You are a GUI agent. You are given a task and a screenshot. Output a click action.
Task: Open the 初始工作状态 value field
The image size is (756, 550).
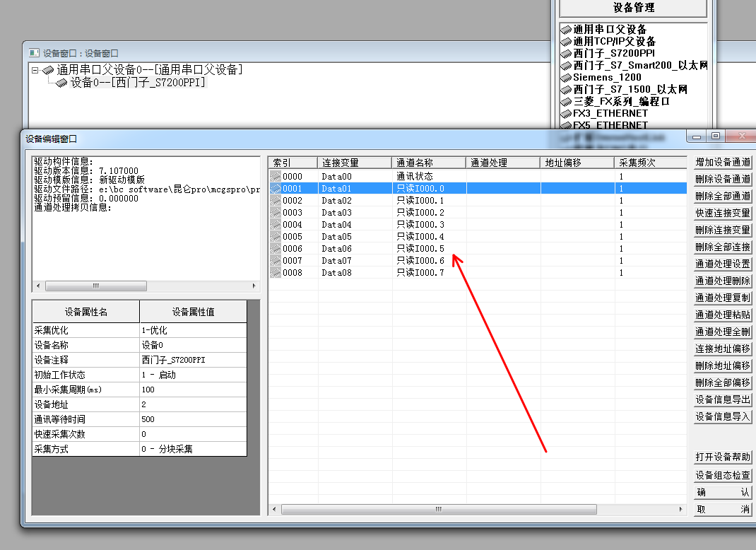pos(193,375)
